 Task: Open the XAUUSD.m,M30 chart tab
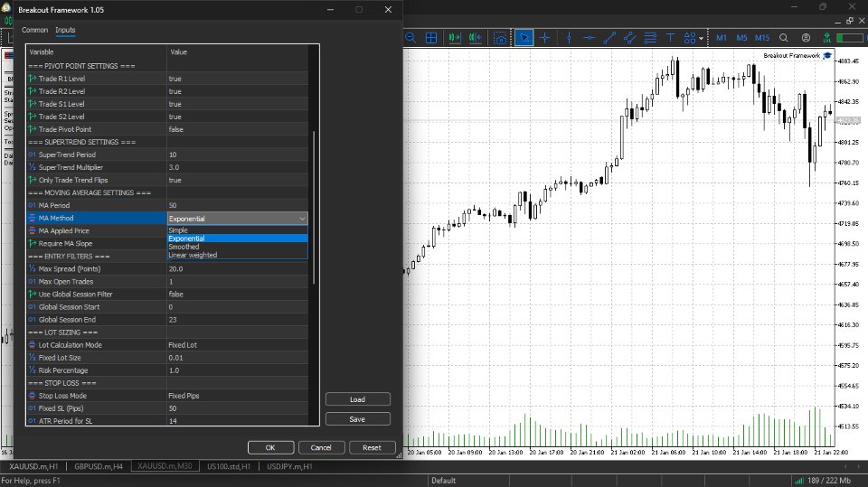click(165, 466)
